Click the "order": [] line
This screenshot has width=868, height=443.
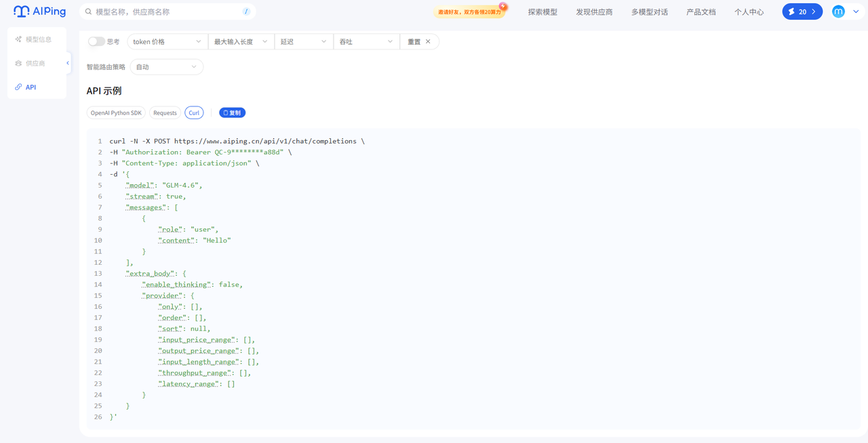[182, 318]
